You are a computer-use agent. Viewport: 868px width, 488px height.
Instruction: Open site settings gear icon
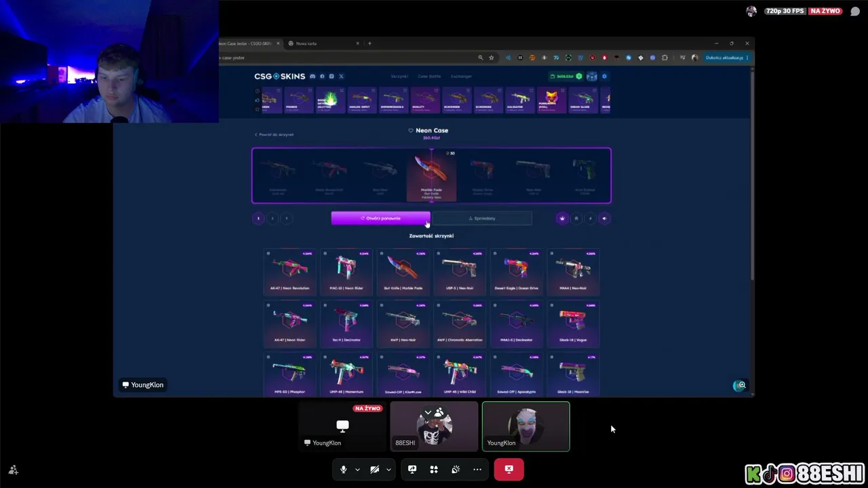(604, 77)
